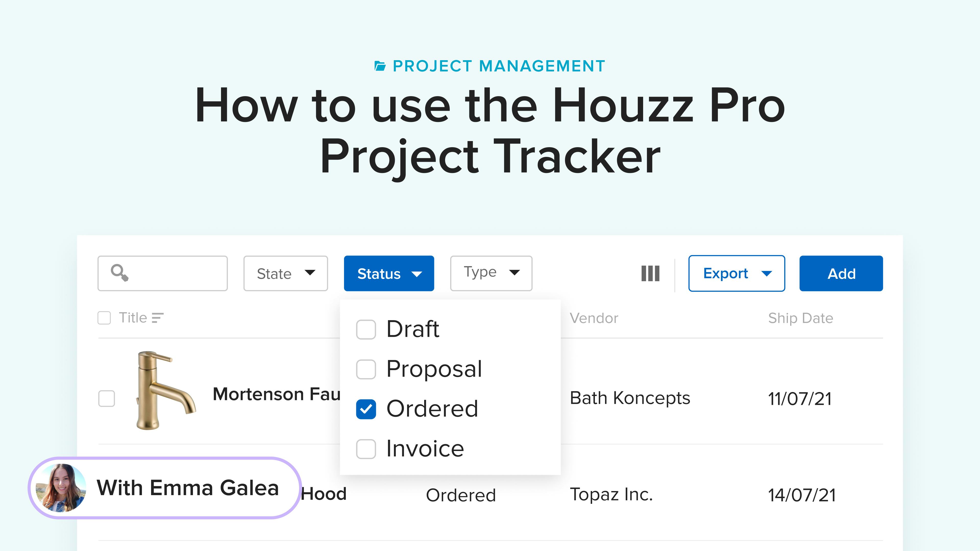Open the Type filter dropdown
Image resolution: width=980 pixels, height=551 pixels.
(x=491, y=273)
